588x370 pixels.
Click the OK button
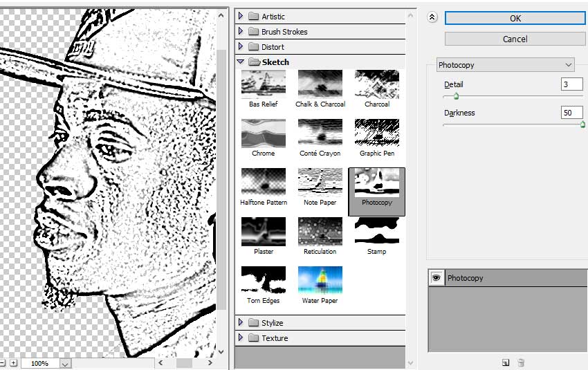tap(515, 19)
